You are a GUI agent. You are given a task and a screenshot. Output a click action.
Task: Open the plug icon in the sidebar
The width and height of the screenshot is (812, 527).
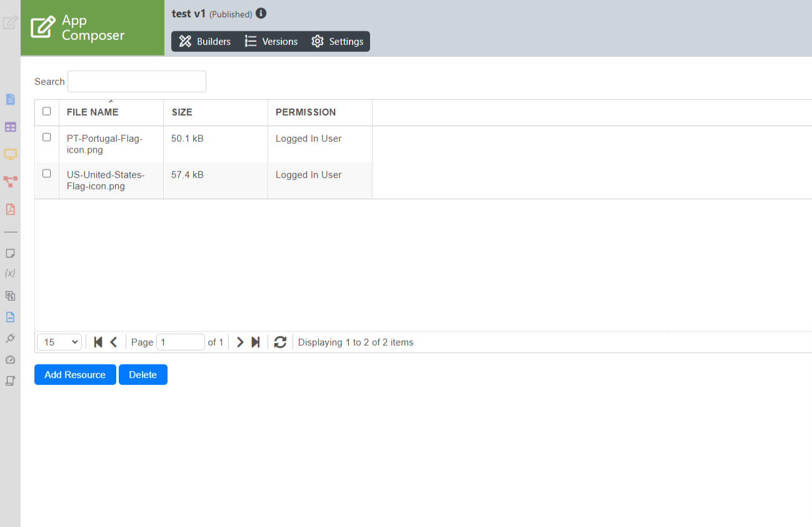tap(10, 338)
